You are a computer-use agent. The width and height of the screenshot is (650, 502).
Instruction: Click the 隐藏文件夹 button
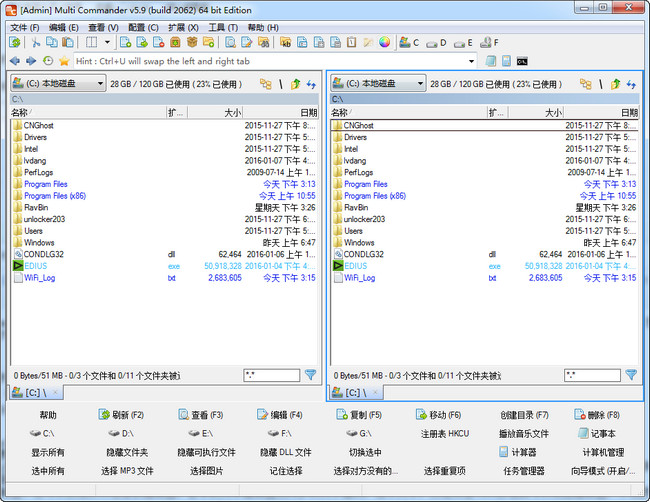[127, 452]
